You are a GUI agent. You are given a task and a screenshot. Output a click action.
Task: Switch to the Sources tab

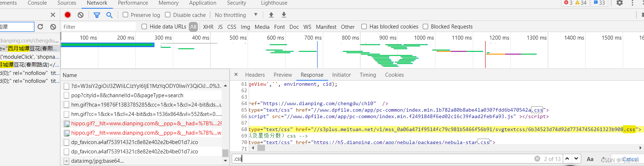(x=67, y=3)
